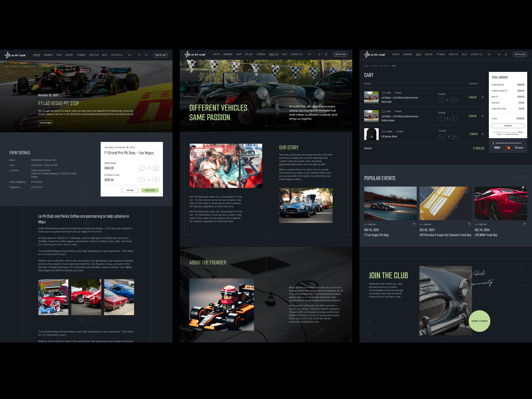The height and width of the screenshot is (399, 532).
Task: Decrease the Children ticket quantity in the ticket box
Action: 142,180
